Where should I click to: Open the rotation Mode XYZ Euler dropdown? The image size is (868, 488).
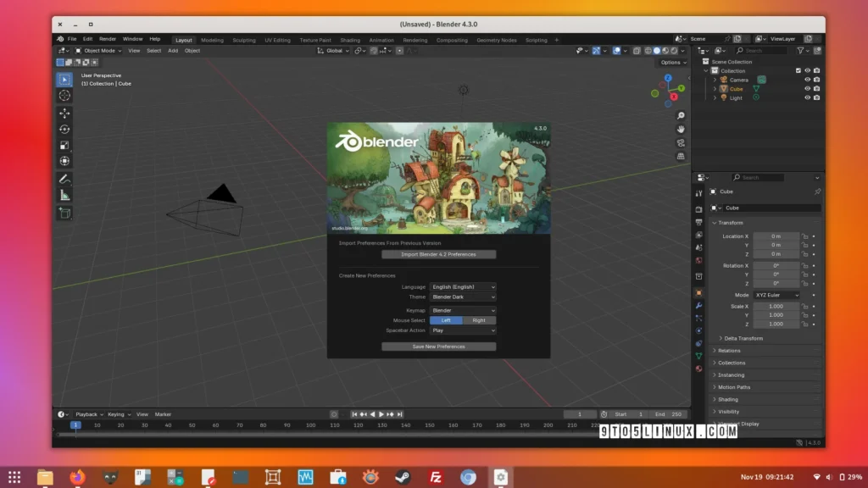pyautogui.click(x=776, y=295)
